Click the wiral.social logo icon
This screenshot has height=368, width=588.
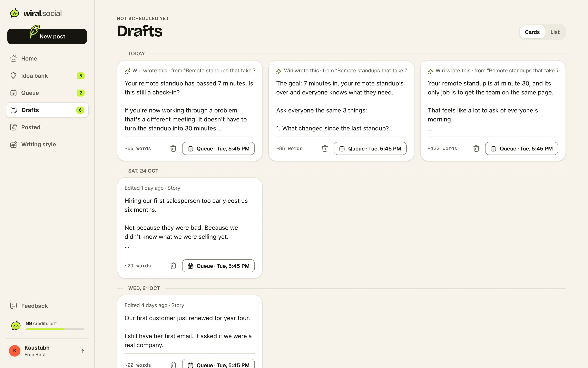14,13
